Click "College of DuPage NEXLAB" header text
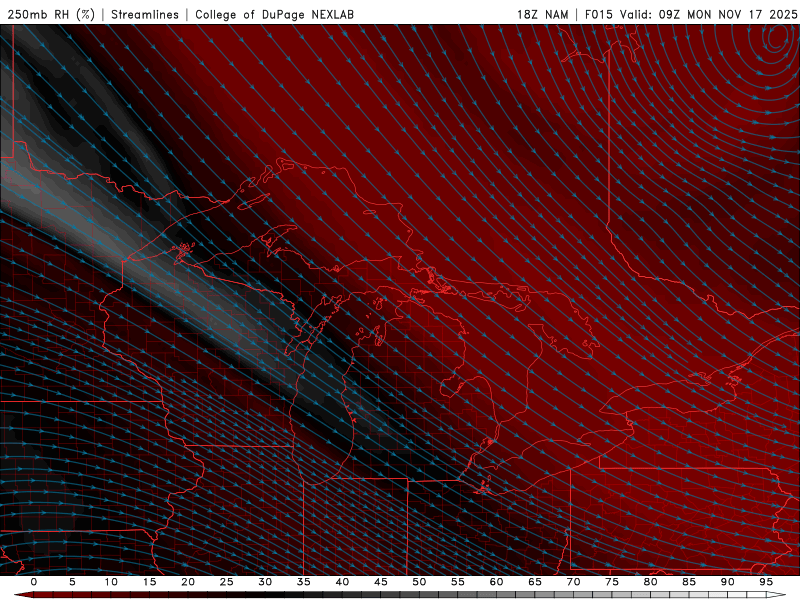 click(x=274, y=15)
